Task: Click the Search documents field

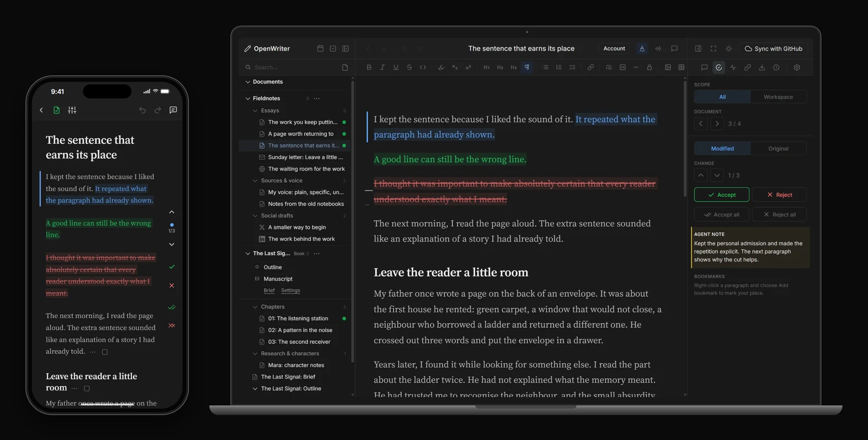Action: pos(290,67)
